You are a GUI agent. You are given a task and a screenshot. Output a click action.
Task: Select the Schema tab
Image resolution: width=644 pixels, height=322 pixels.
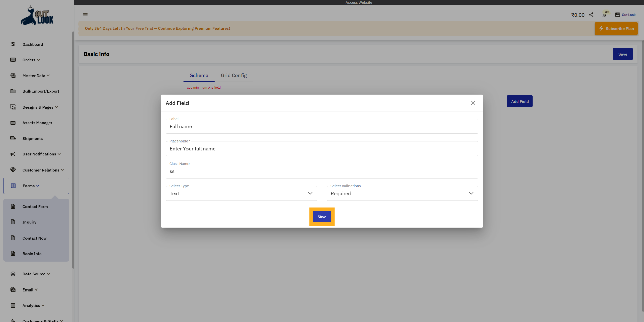(199, 75)
